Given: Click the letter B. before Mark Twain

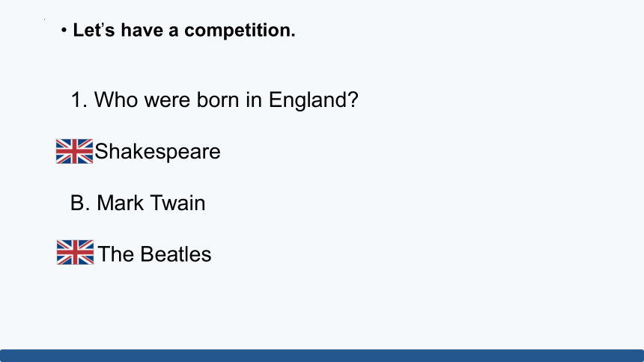Looking at the screenshot, I should click(x=80, y=203).
